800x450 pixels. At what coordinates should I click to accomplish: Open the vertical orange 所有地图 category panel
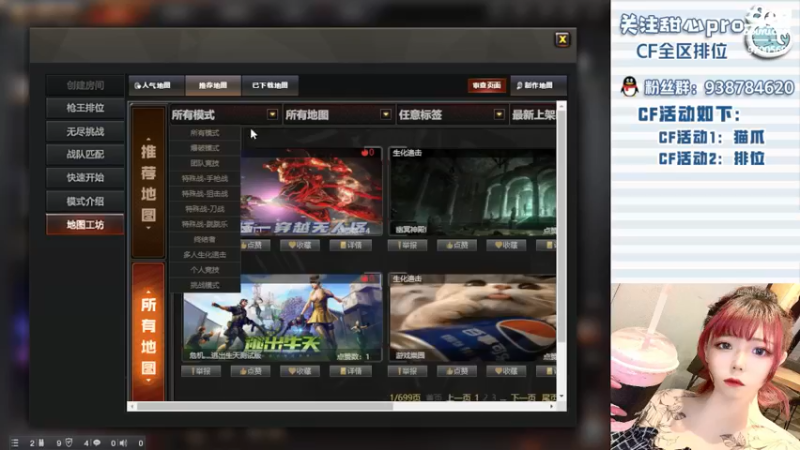pyautogui.click(x=148, y=332)
